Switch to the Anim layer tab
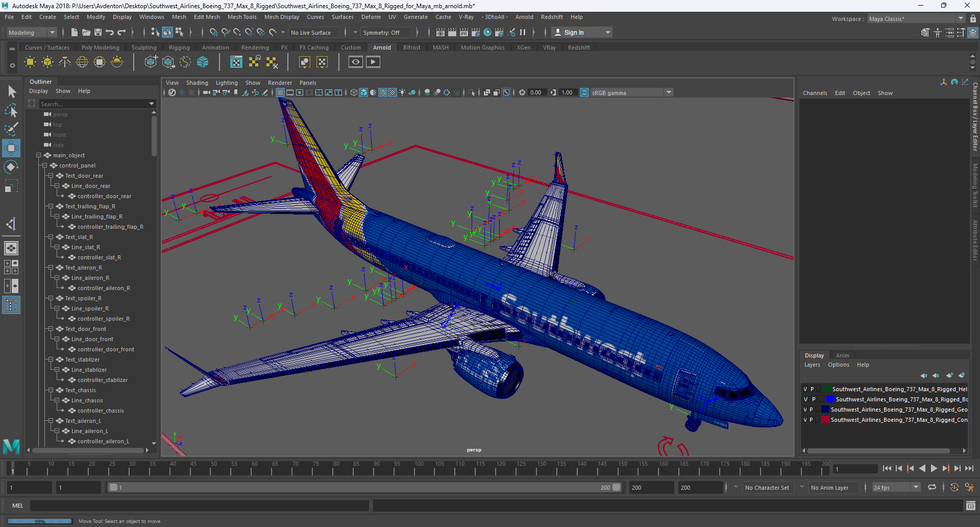 click(843, 355)
